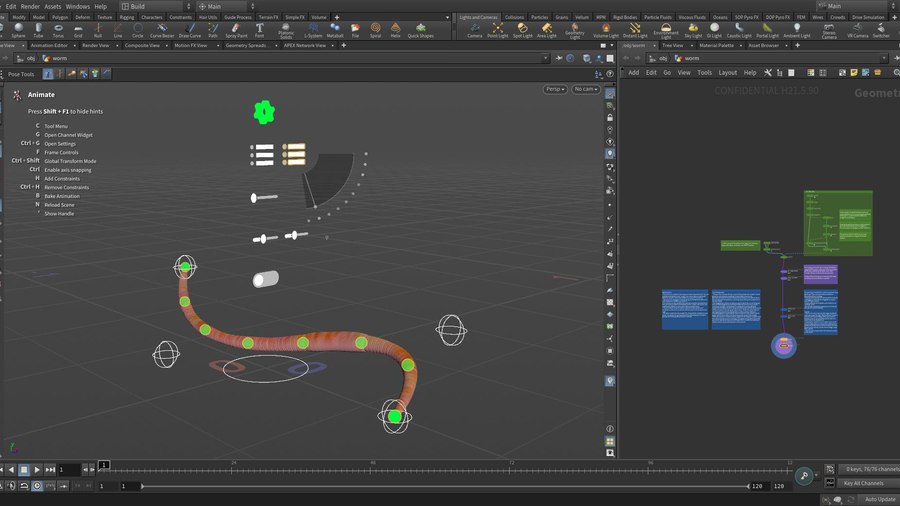Click the Auto Update button
900x506 pixels.
pos(880,498)
